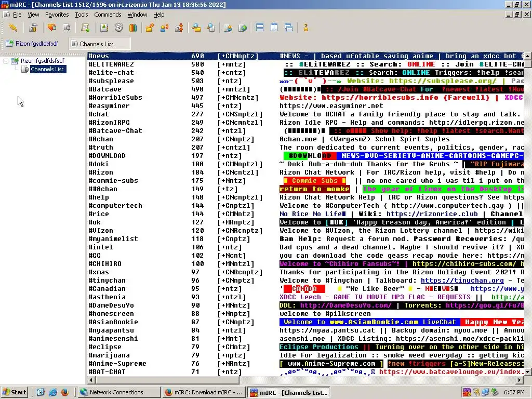Image resolution: width=532 pixels, height=399 pixels.
Task: Select Rizon fgsdfdsfsdf in the treebar
Action: click(43, 61)
